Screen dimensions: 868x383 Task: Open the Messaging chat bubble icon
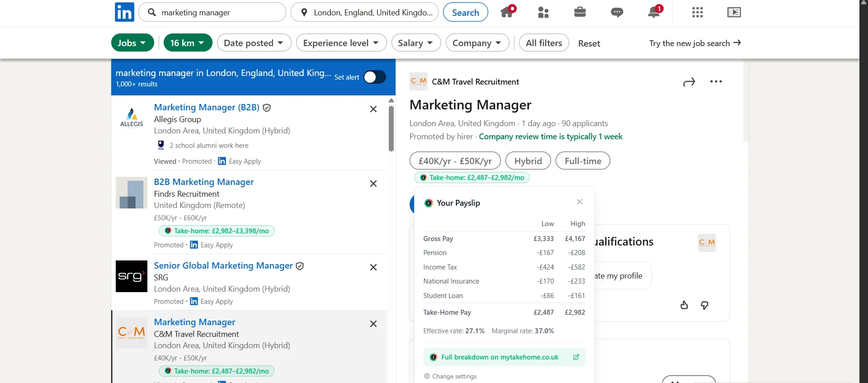617,13
